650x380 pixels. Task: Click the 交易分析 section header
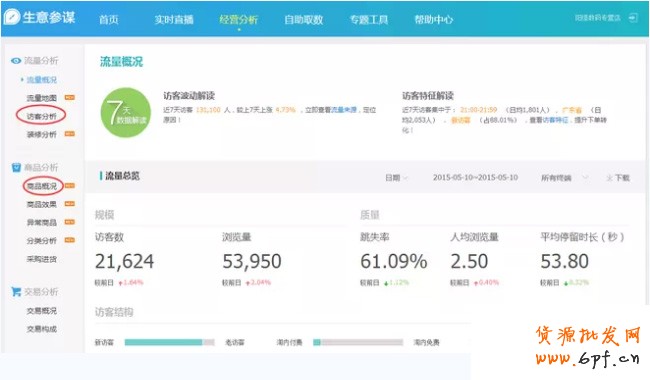click(41, 292)
